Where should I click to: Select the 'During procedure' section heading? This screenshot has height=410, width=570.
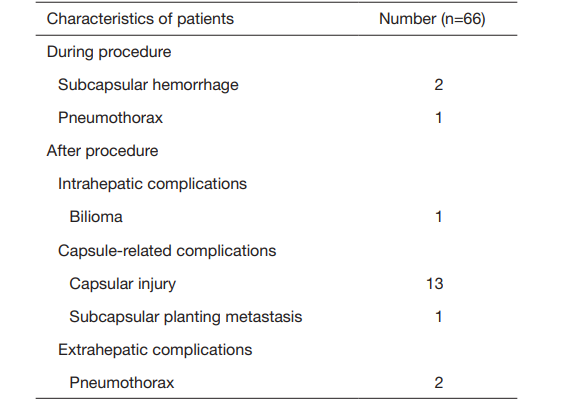pyautogui.click(x=109, y=52)
